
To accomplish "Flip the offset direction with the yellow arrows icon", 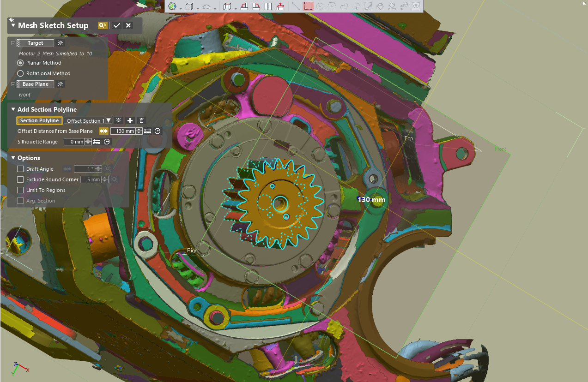I will [x=103, y=131].
